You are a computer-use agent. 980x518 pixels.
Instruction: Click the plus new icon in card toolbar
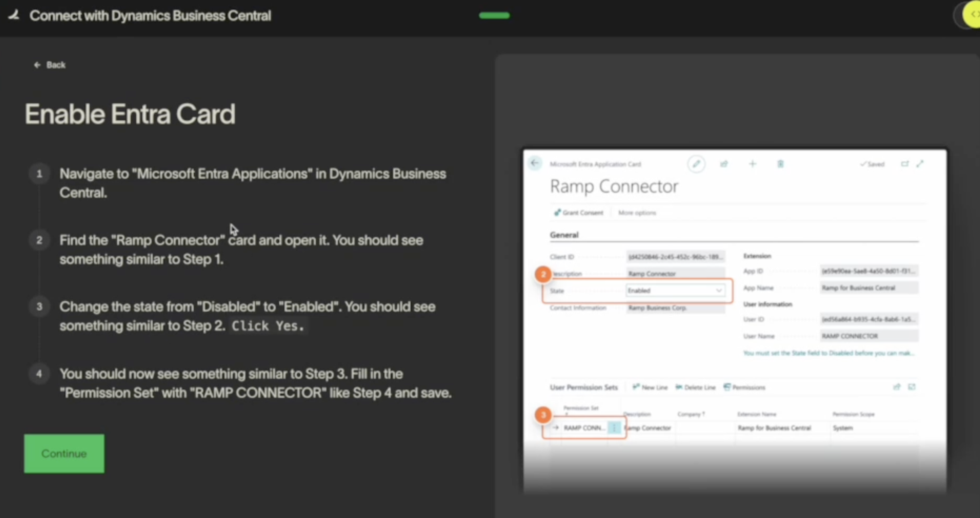pyautogui.click(x=752, y=164)
